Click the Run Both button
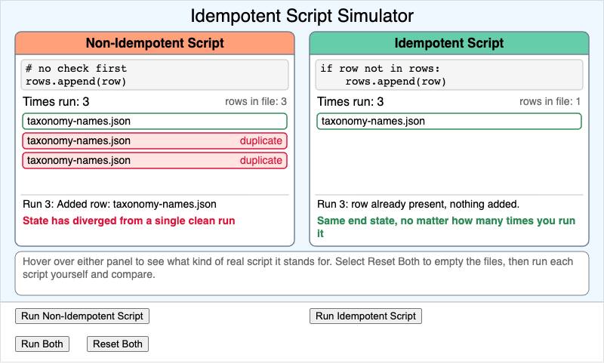The width and height of the screenshot is (604, 364). (42, 344)
